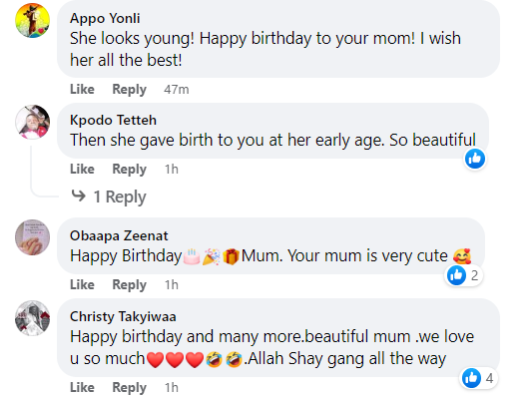Screen dimensions: 532x398
Task: Open Appo Yonli's profile picture
Action: (x=33, y=20)
